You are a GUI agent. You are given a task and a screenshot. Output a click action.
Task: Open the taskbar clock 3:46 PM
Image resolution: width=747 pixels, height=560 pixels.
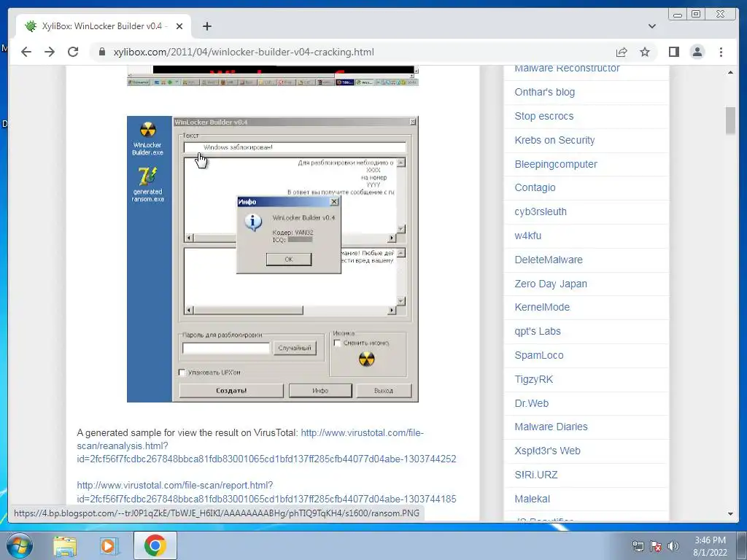coord(710,546)
